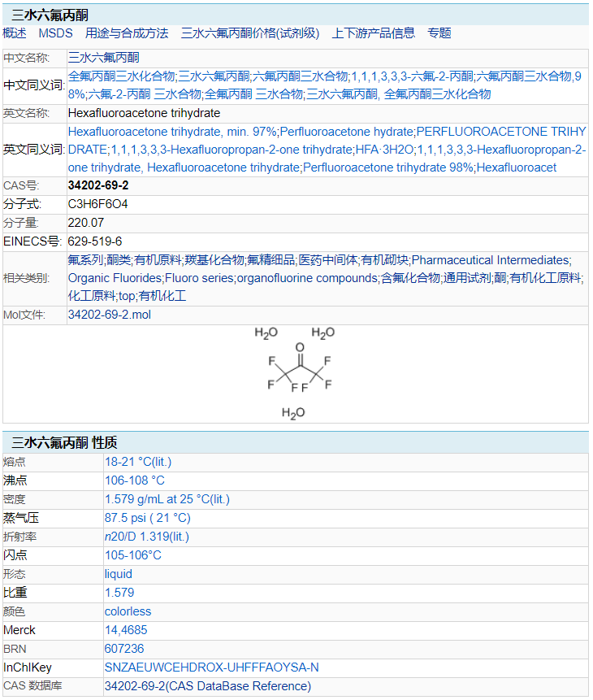Viewport: 593px width, 700px height.
Task: Open the MSDS tab link
Action: (55, 33)
